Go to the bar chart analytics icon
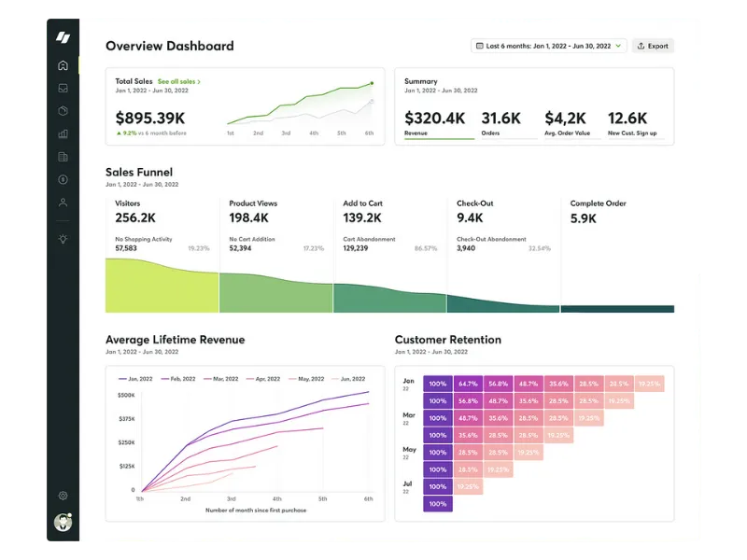Viewport: 747px width, 560px height. [63, 133]
